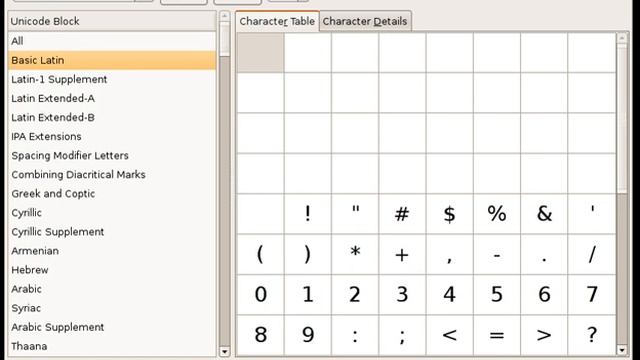Select the Armenian block
This screenshot has height=360, width=640.
point(112,251)
